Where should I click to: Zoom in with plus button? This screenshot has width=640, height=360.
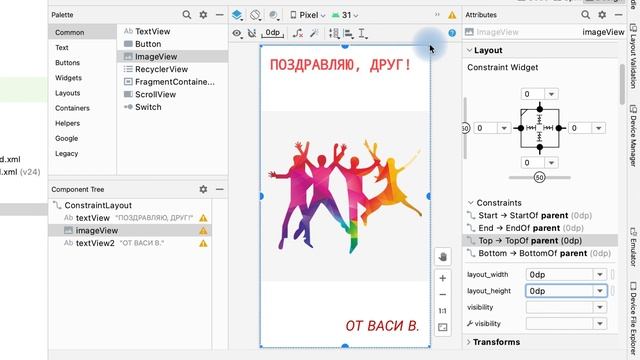(442, 278)
